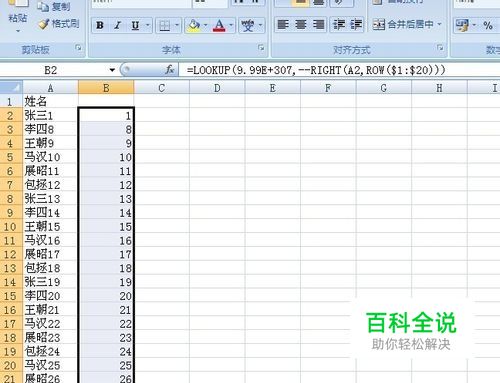This screenshot has width=500, height=383.
Task: Select row 12 header
Action: (10, 254)
